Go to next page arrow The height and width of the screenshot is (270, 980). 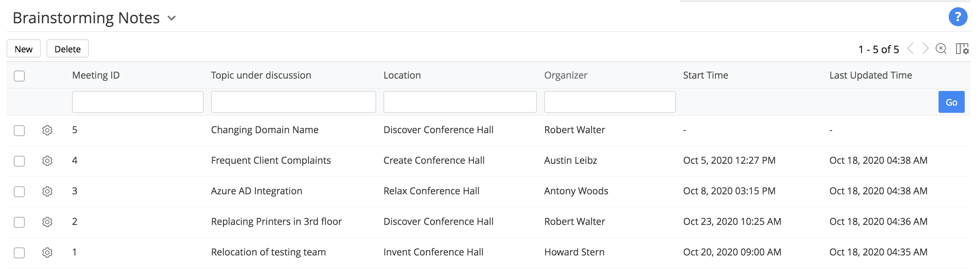click(x=925, y=49)
